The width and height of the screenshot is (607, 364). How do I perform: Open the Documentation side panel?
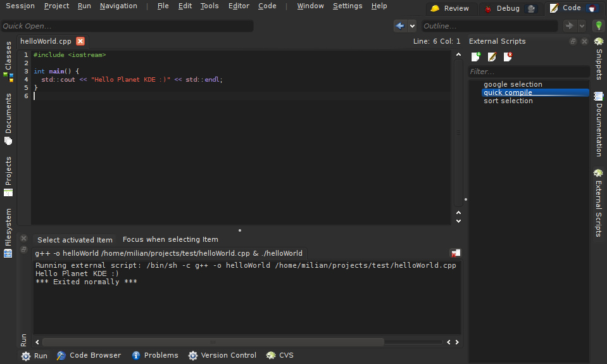tap(599, 124)
